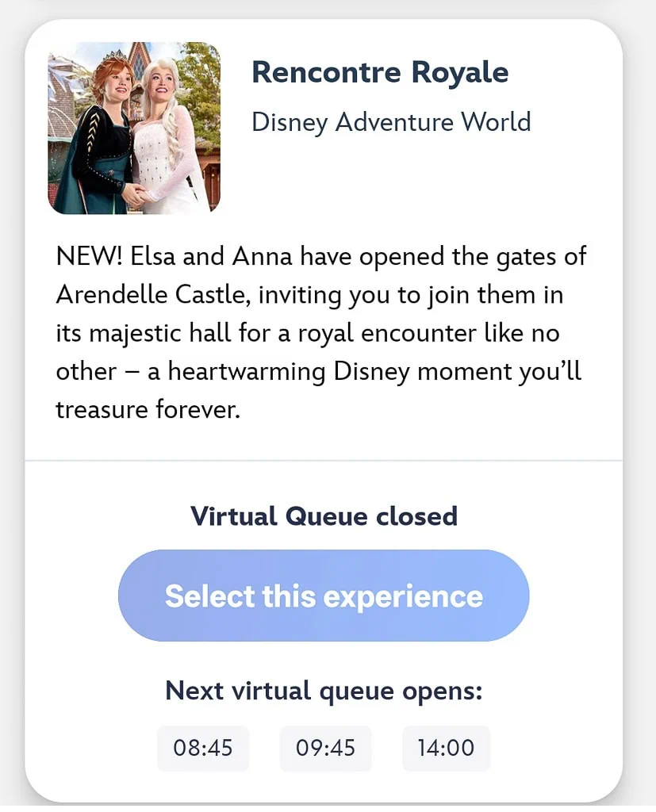Tap the blue reservation button
Image resolution: width=656 pixels, height=812 pixels.
323,595
